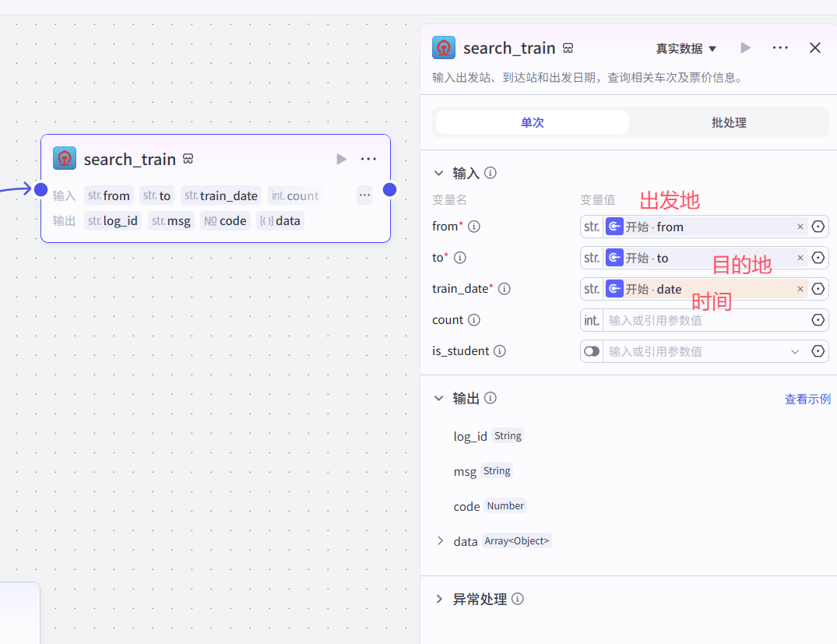This screenshot has height=644, width=837.
Task: Expand the data Array<Object> output
Action: click(x=440, y=541)
